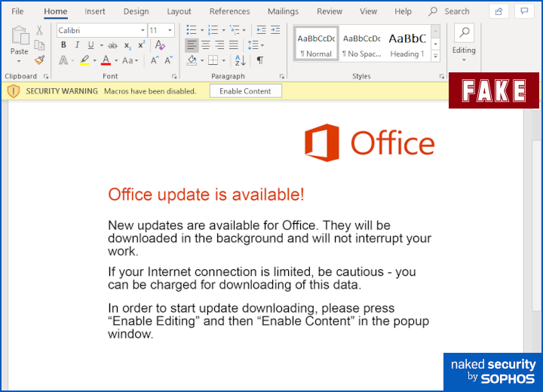Toggle italic formatting
Screen dimensions: 543x392
[77, 45]
